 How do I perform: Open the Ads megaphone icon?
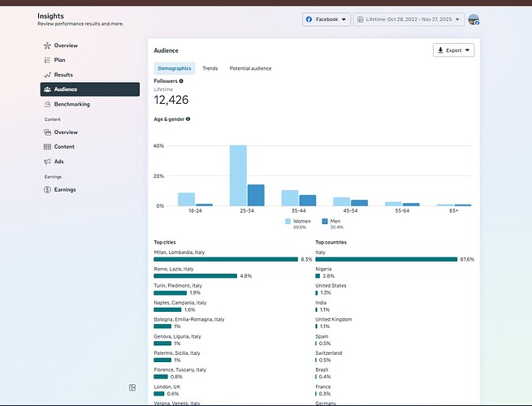pyautogui.click(x=48, y=162)
